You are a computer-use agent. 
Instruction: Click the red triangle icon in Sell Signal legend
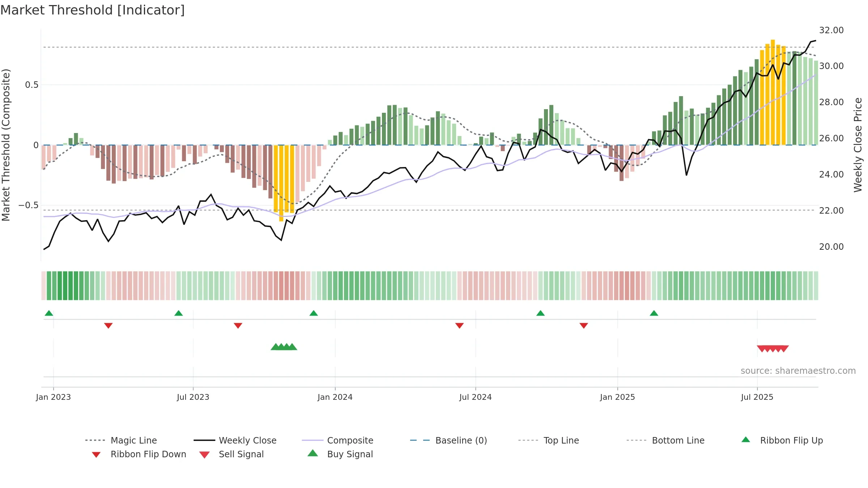click(x=204, y=455)
